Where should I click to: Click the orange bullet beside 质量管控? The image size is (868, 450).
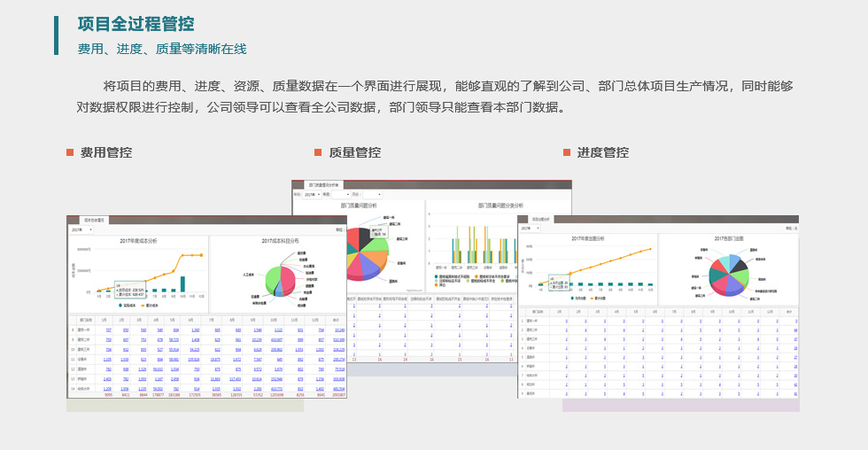coord(319,152)
